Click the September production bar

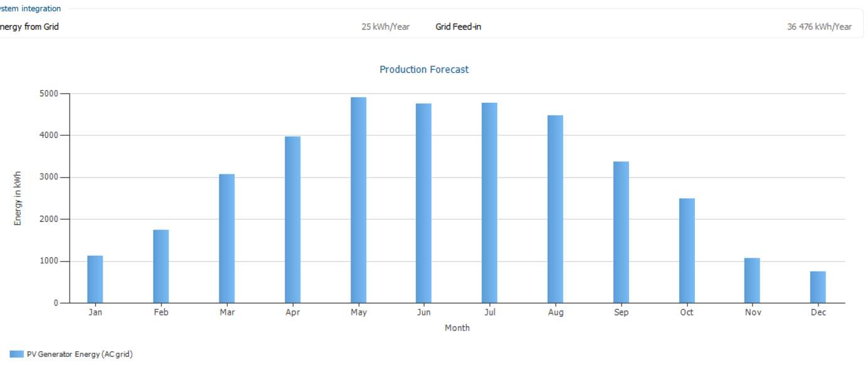click(621, 232)
